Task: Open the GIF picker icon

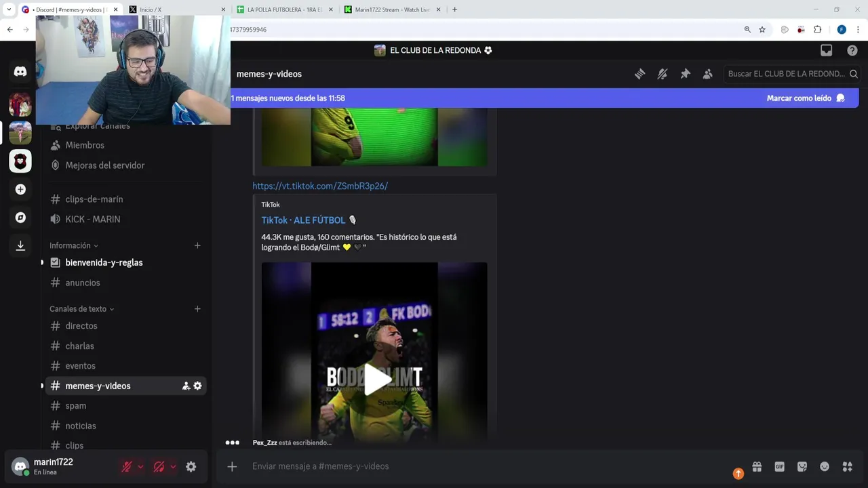Action: point(779,466)
